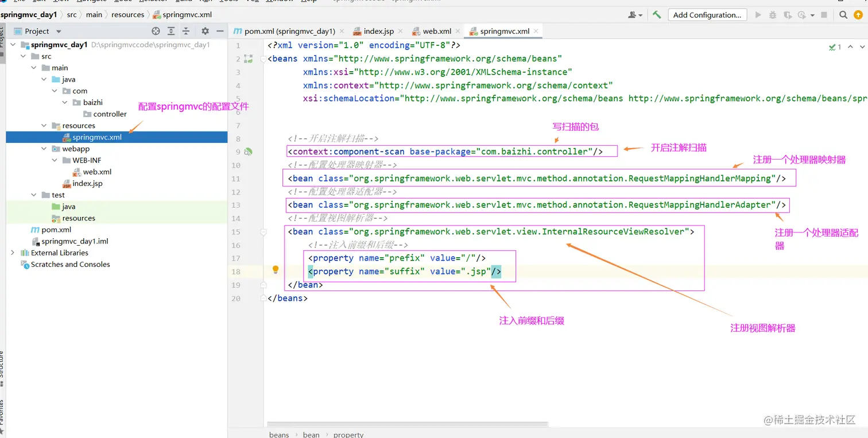This screenshot has height=438, width=868.
Task: Collapse the WEB-INF folder node
Action: coord(55,160)
